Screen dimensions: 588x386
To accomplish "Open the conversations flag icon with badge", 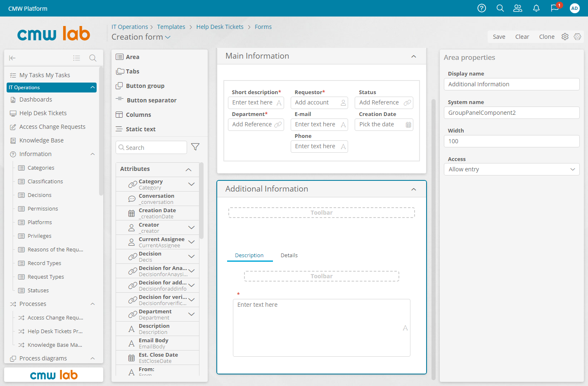I will click(555, 8).
